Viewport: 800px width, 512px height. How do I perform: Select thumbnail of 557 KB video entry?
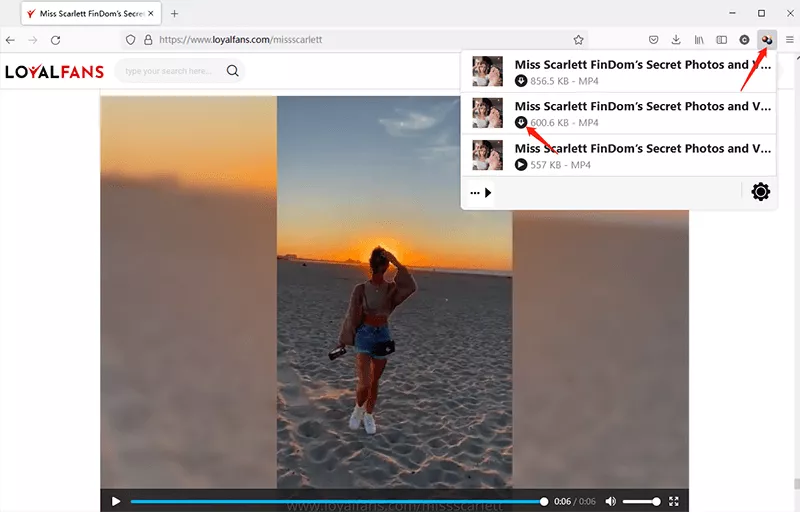(x=487, y=155)
